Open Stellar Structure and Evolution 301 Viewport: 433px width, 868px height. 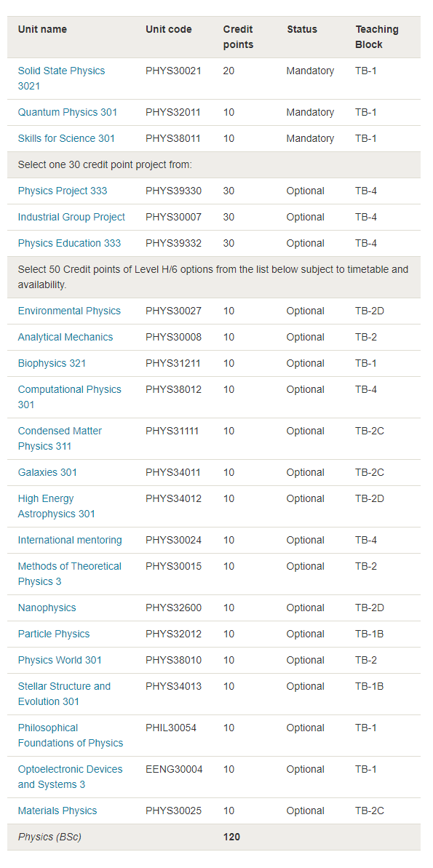(64, 694)
